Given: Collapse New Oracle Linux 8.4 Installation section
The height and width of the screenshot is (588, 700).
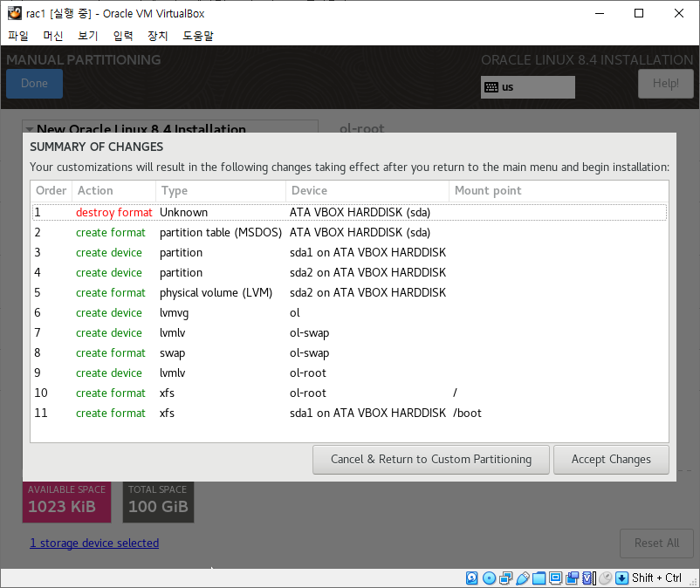Looking at the screenshot, I should [30, 129].
